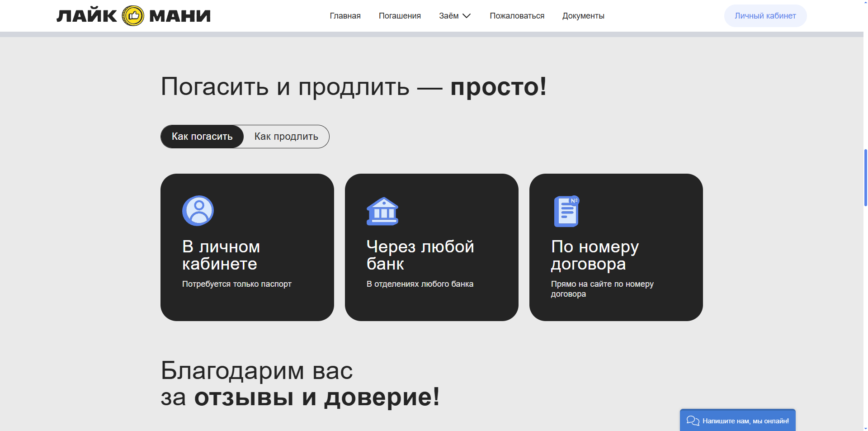Switch to the 'Как продлить' option

(x=286, y=137)
